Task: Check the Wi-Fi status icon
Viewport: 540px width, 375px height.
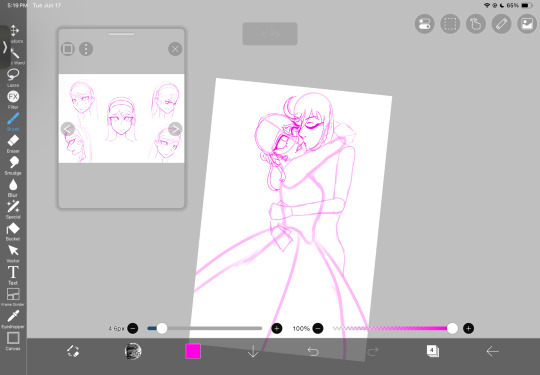Action: (487, 6)
